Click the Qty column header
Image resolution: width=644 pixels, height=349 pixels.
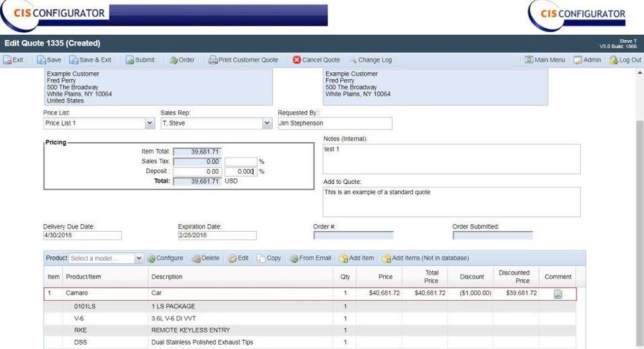point(345,277)
